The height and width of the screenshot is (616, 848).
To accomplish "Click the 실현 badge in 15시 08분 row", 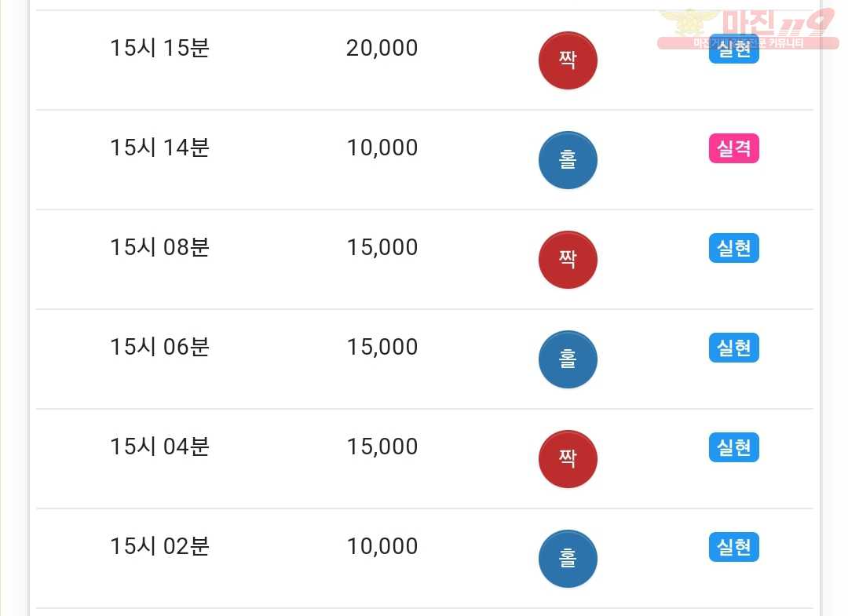I will (x=734, y=248).
